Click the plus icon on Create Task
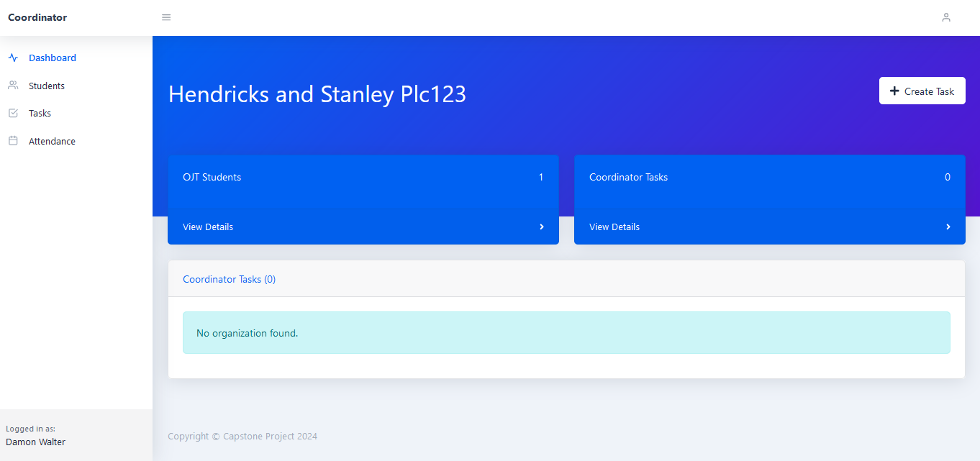980x461 pixels. coord(894,91)
